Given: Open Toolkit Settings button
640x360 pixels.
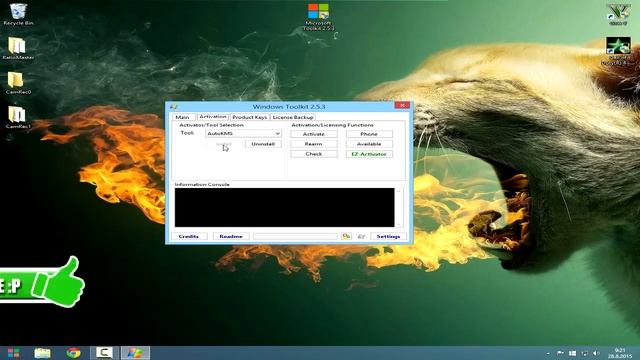Looking at the screenshot, I should pyautogui.click(x=388, y=236).
